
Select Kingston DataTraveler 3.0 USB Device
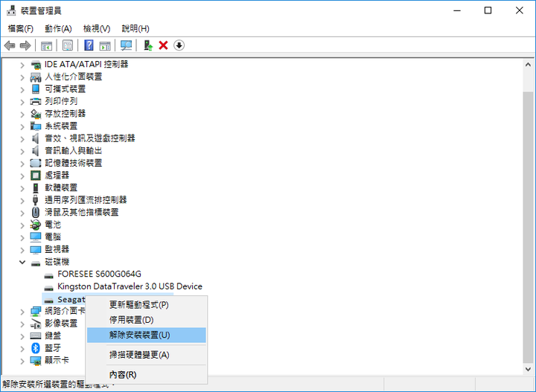point(130,286)
